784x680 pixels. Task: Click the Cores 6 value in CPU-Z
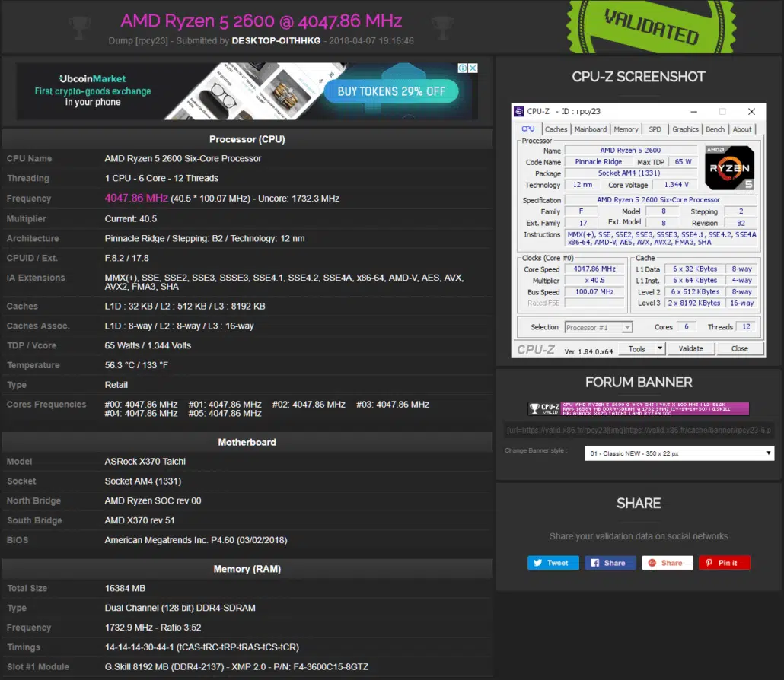(686, 326)
